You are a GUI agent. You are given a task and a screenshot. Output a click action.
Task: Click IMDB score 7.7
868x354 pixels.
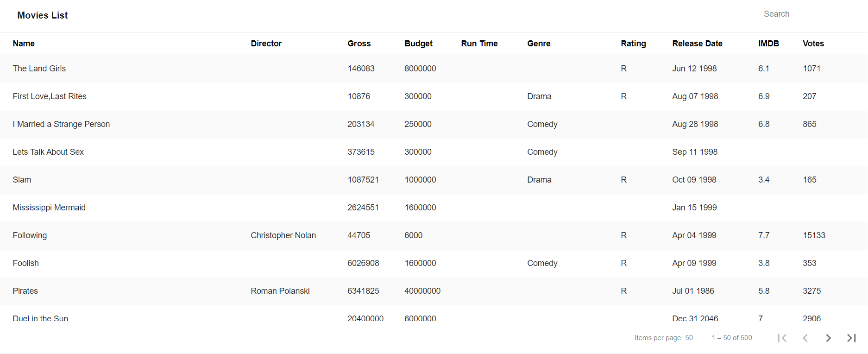764,235
